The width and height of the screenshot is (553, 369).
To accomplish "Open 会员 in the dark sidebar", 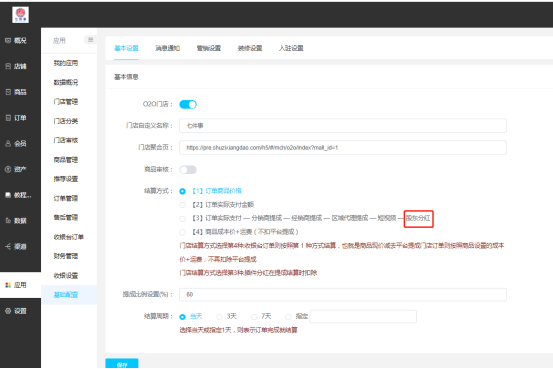I will click(16, 144).
